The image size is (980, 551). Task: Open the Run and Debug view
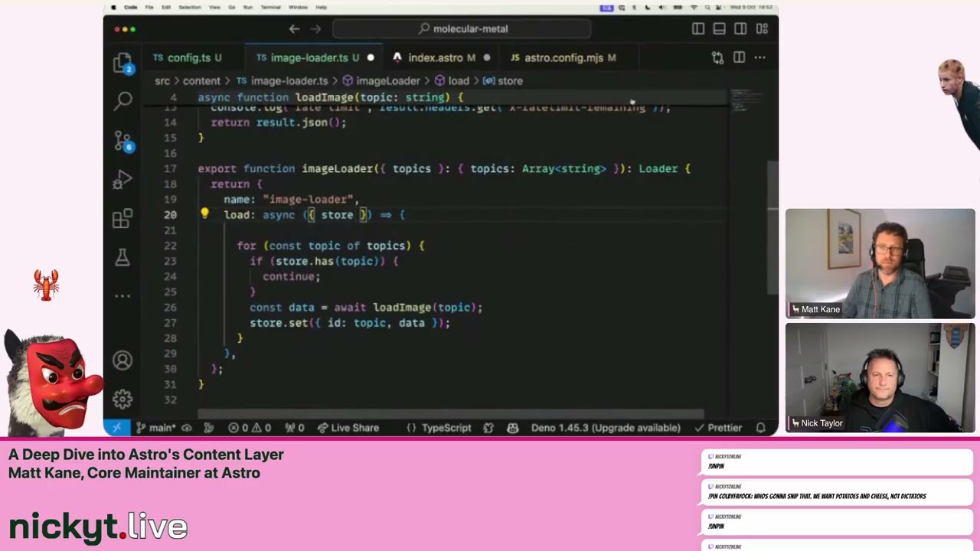[x=122, y=181]
